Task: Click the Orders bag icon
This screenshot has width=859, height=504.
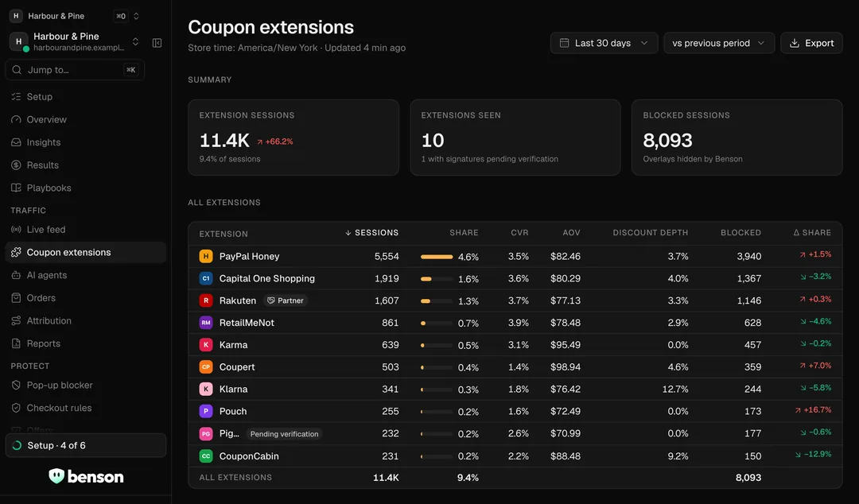Action: [16, 298]
